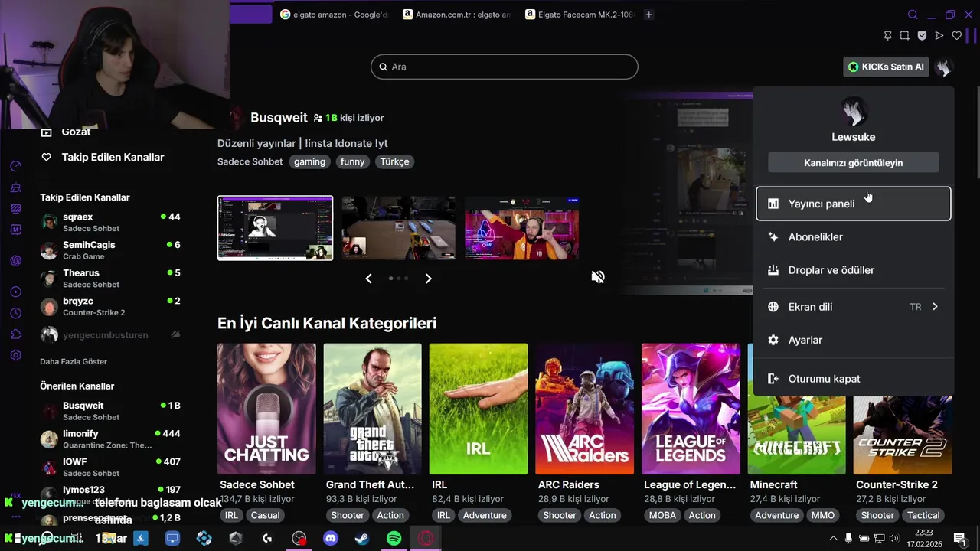Open the League of Legends category card

691,409
